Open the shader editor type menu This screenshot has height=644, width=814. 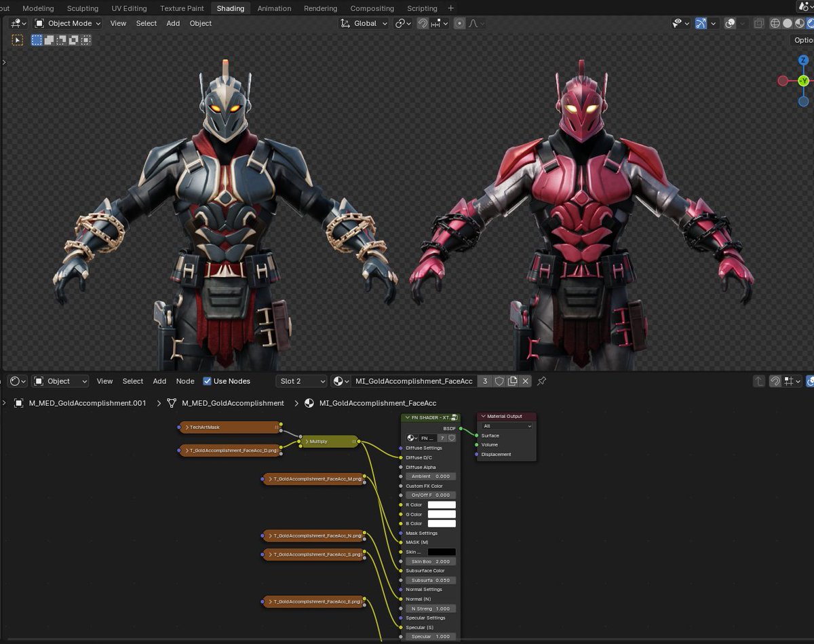click(18, 381)
